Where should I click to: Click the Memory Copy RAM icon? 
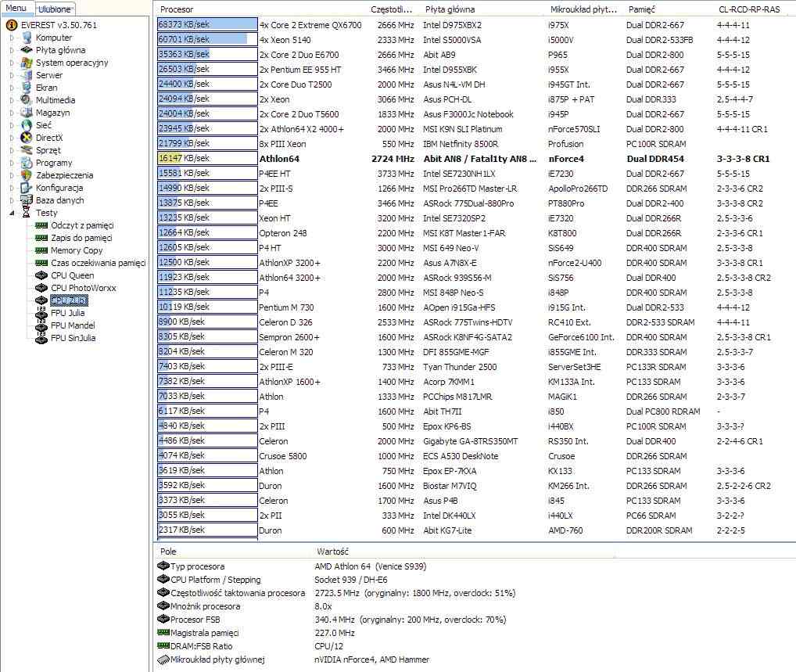41,250
